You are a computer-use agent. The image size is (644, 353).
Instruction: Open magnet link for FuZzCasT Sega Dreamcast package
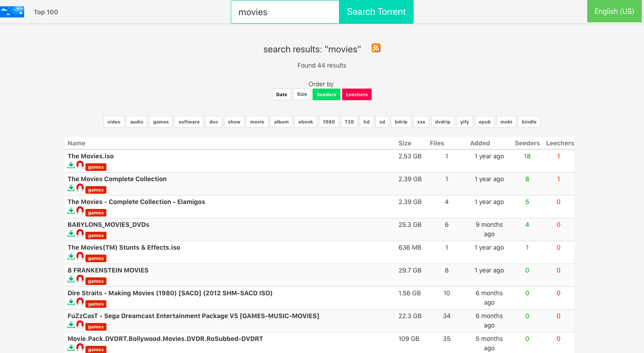pyautogui.click(x=80, y=325)
